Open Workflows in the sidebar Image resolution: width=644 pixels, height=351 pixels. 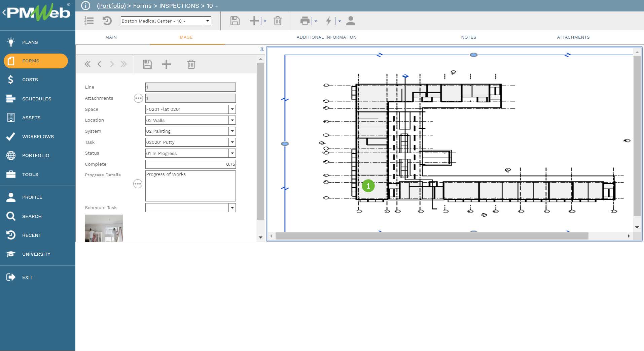point(38,136)
